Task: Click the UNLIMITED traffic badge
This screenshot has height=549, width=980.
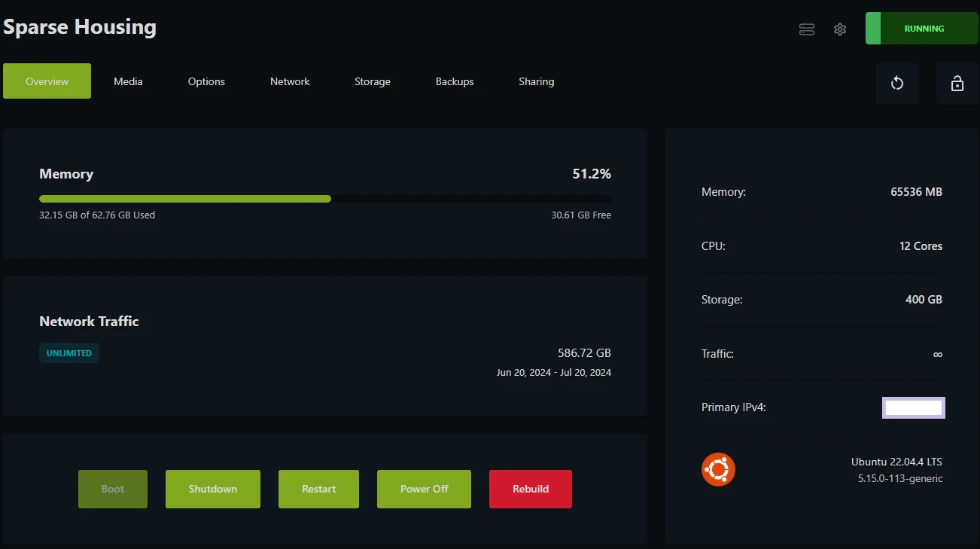Action: [69, 353]
